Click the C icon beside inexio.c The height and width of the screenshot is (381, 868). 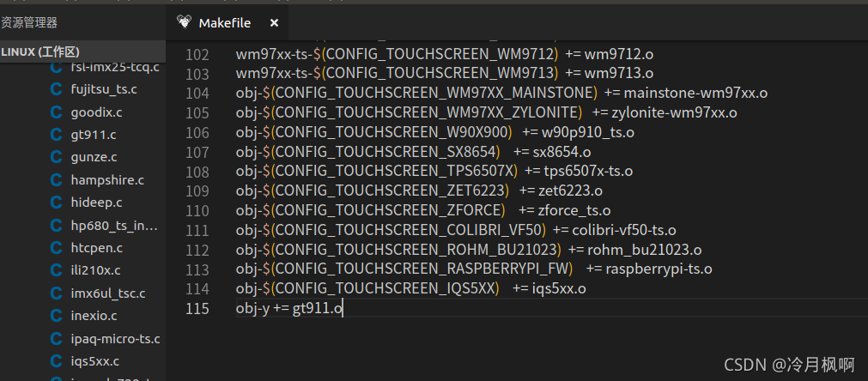[56, 316]
